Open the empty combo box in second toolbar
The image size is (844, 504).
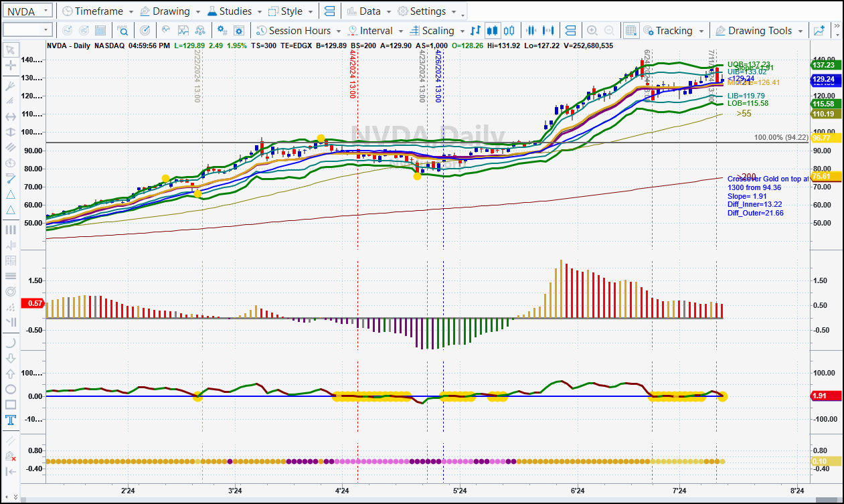(27, 30)
